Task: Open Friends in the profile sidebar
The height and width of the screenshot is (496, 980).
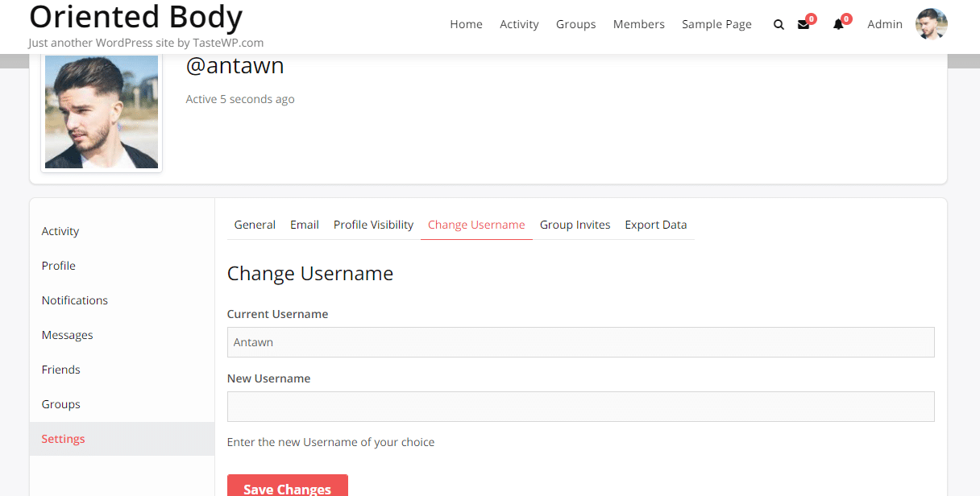Action: coord(60,370)
